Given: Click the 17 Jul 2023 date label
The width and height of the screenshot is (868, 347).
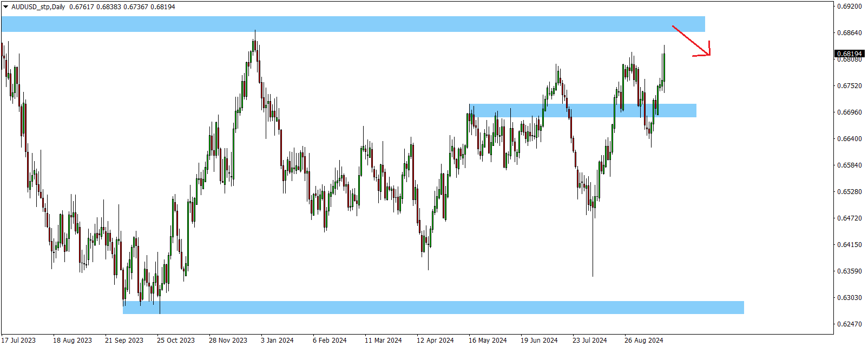Looking at the screenshot, I should click(19, 341).
